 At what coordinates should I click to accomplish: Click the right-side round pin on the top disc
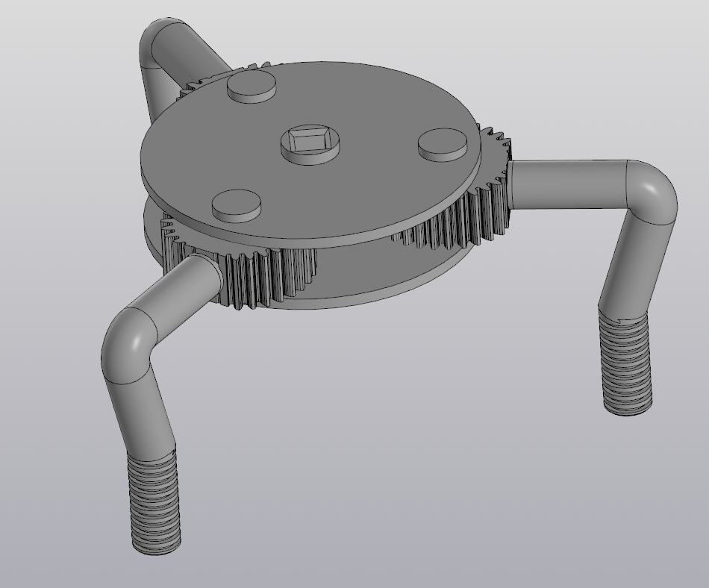tap(443, 143)
